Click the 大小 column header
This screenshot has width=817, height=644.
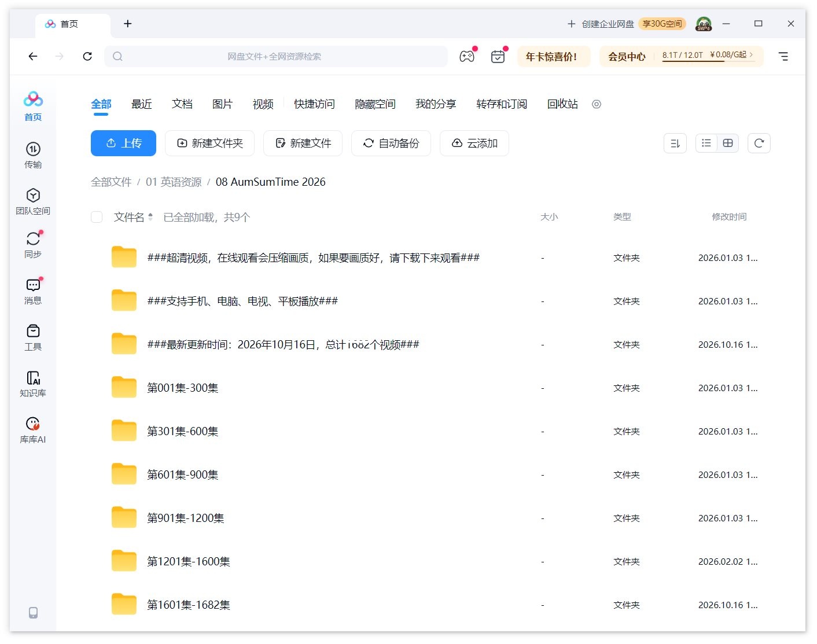(x=549, y=216)
